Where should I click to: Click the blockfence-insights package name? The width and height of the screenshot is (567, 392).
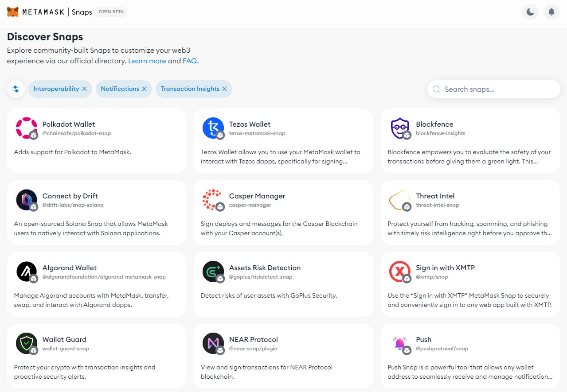441,133
